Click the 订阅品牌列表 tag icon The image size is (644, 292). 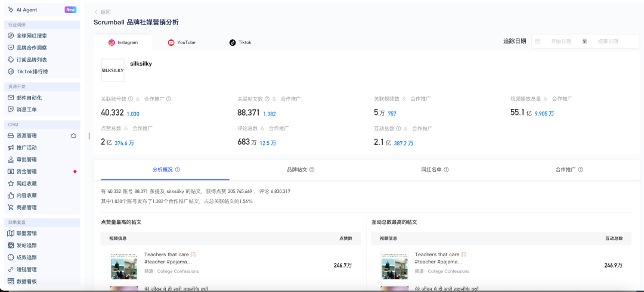point(11,60)
